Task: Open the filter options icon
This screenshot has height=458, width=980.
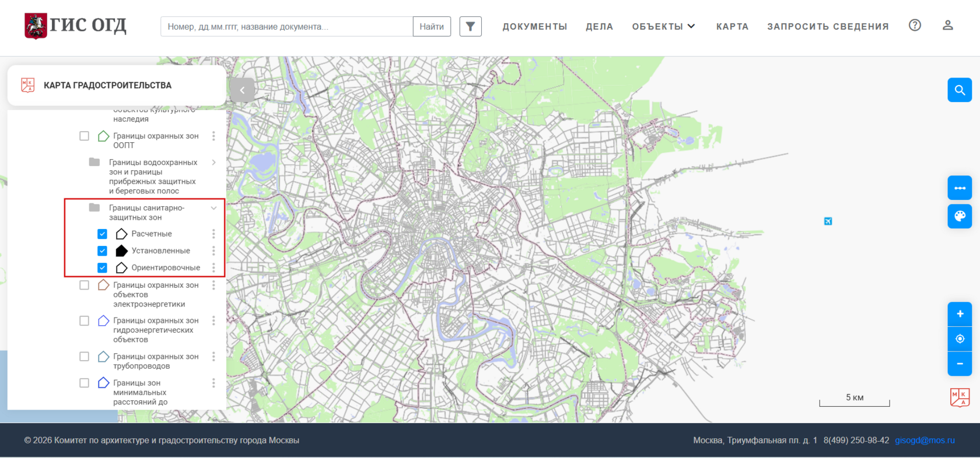Action: click(470, 26)
